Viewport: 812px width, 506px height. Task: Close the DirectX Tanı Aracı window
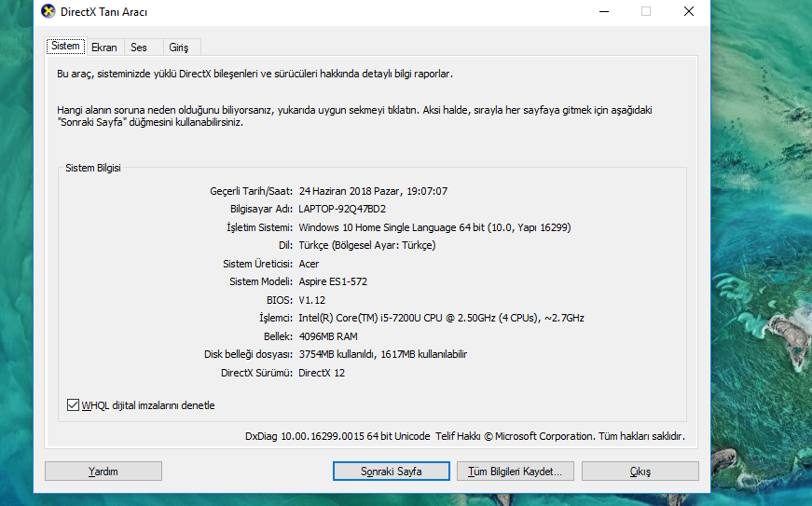point(689,11)
